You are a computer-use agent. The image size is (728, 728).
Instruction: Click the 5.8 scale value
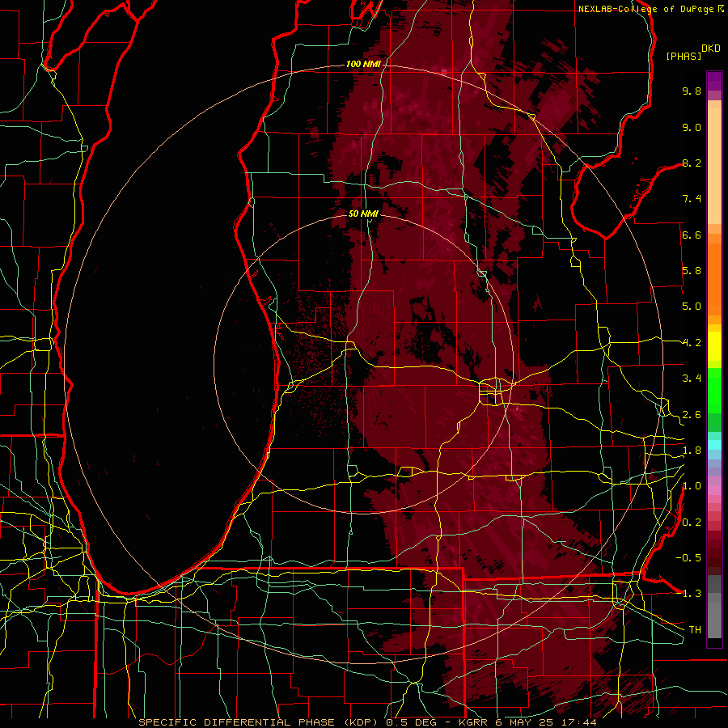(692, 271)
